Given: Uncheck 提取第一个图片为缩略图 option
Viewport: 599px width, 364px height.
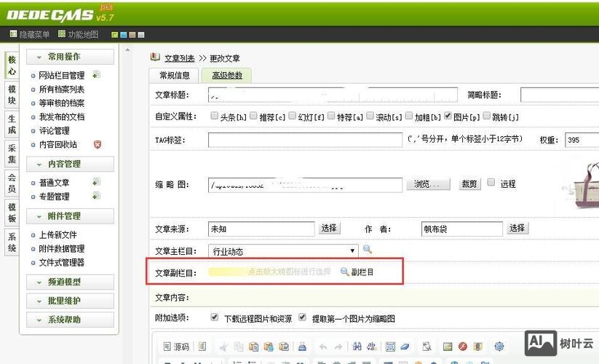Looking at the screenshot, I should 303,317.
